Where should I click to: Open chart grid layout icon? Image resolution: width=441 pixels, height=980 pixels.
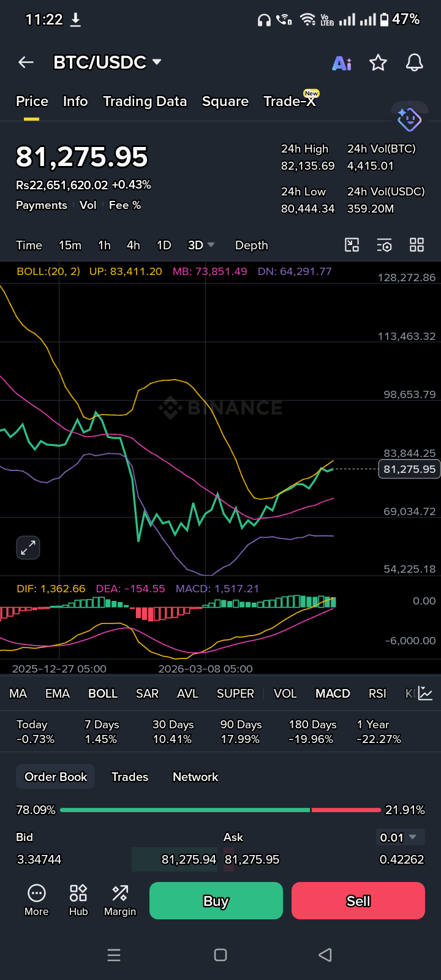point(417,245)
